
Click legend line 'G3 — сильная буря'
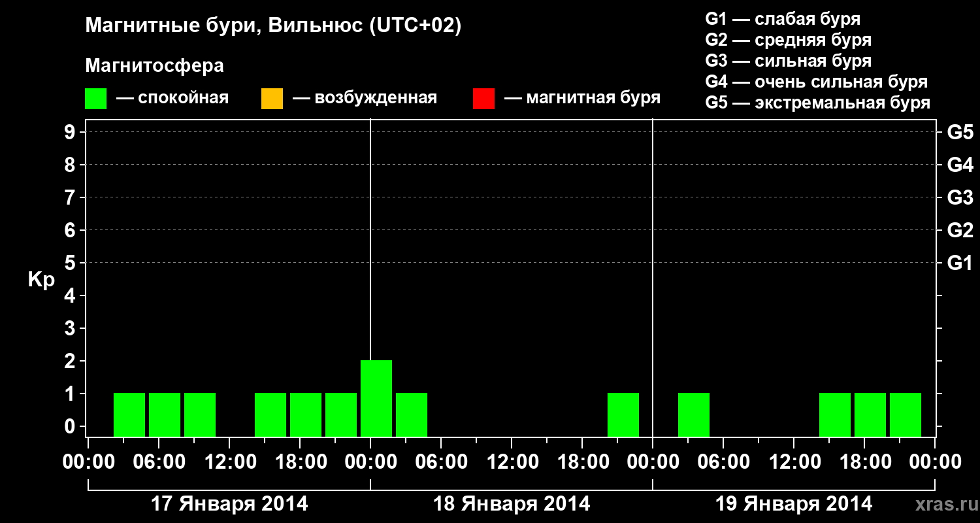point(789,61)
